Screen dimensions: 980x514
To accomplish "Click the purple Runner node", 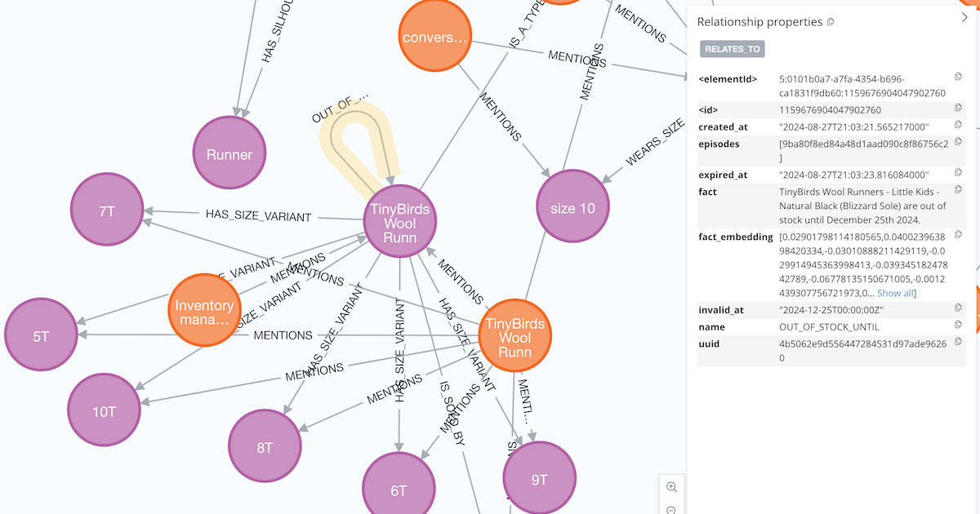I will 229,154.
